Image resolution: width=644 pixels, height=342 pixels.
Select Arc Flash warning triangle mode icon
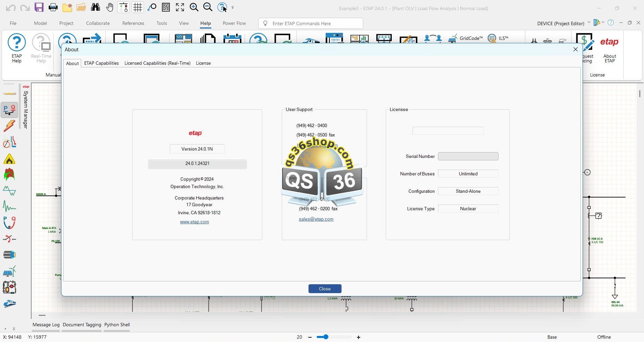pos(9,159)
